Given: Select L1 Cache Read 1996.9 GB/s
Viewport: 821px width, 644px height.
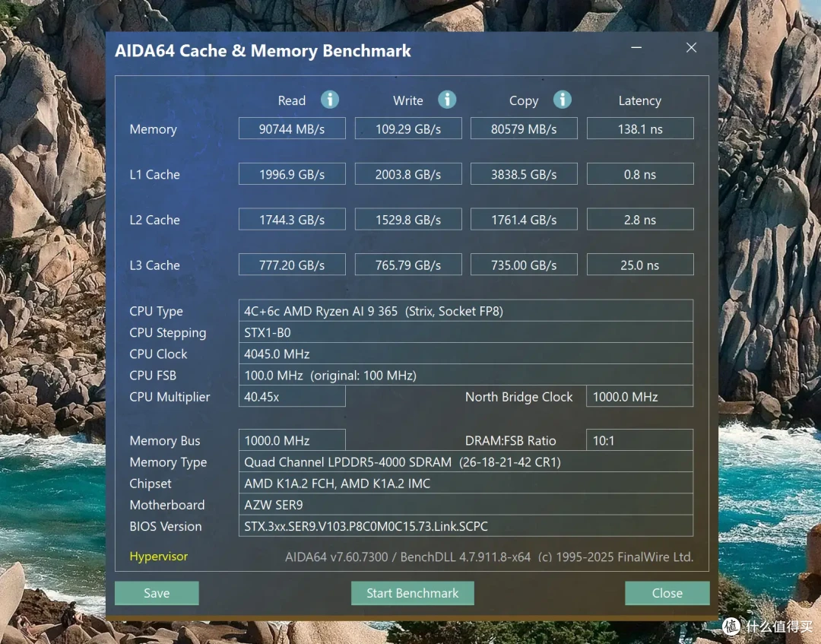Looking at the screenshot, I should pyautogui.click(x=292, y=174).
